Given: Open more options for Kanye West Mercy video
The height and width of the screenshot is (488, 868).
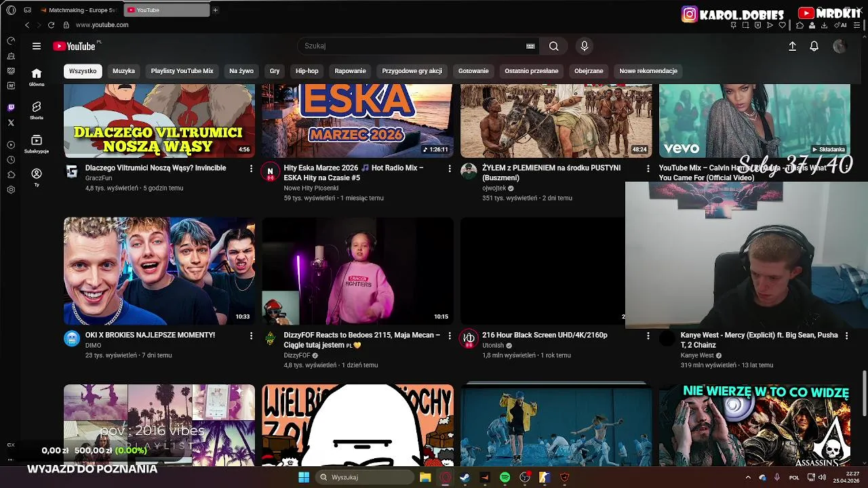Looking at the screenshot, I should [x=846, y=335].
